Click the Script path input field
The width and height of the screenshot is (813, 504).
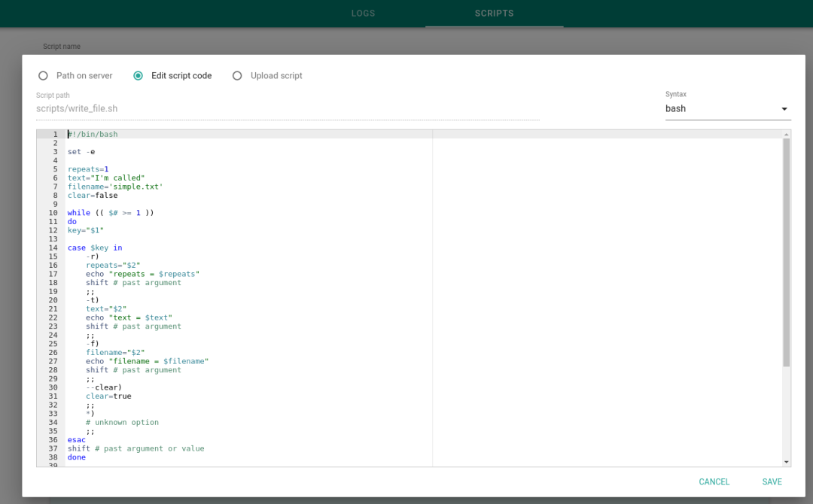(286, 108)
